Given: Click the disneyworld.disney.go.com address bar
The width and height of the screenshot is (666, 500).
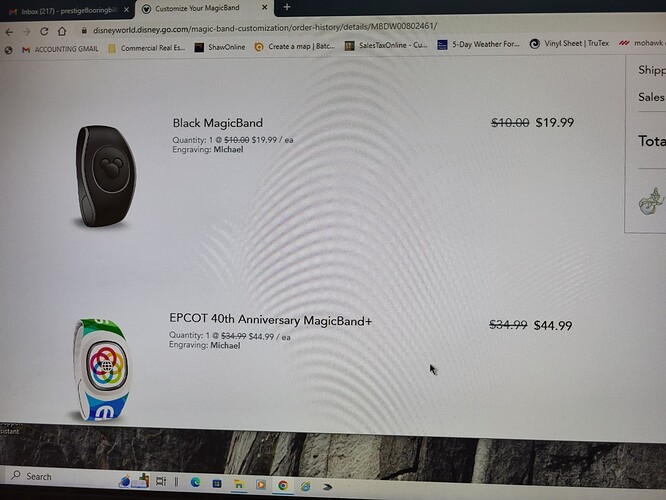Looking at the screenshot, I should [265, 28].
